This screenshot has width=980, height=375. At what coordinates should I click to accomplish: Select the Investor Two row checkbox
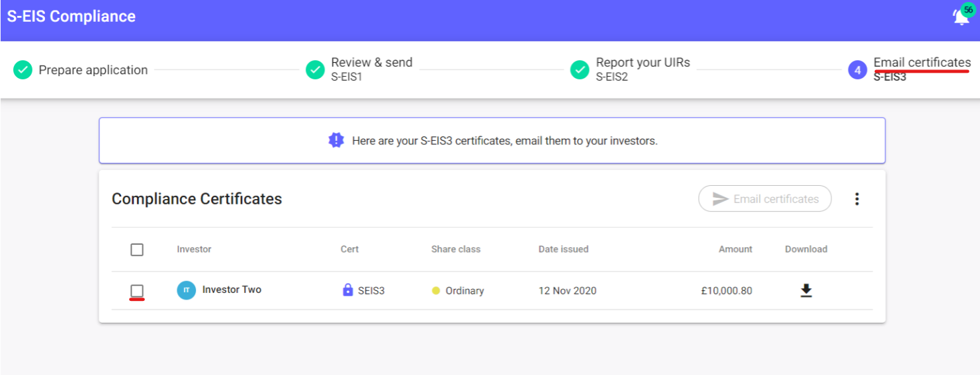pyautogui.click(x=137, y=290)
